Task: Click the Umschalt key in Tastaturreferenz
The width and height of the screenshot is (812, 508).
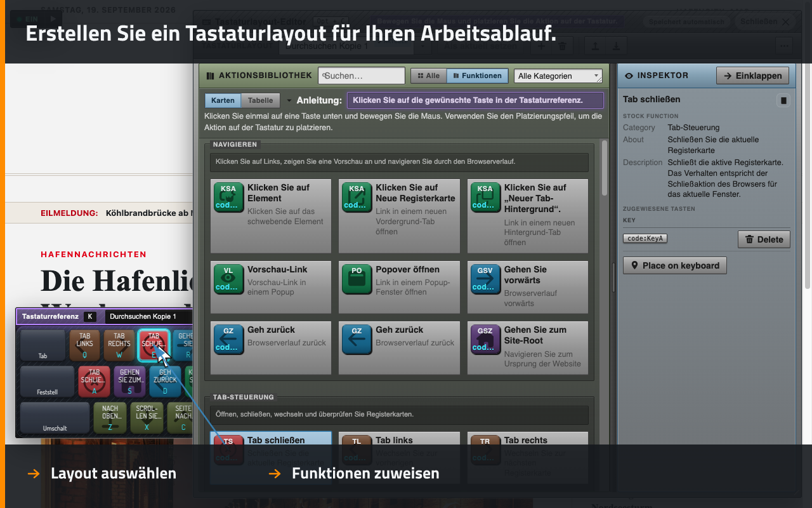Action: [55, 418]
